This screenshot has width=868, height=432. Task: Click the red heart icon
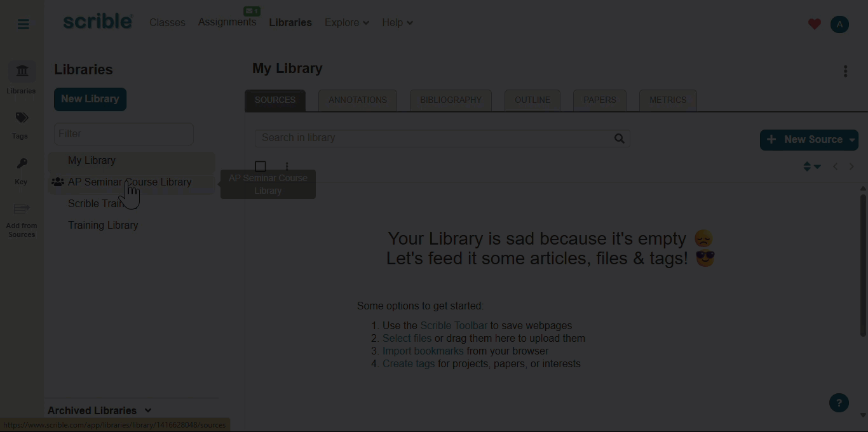point(814,24)
